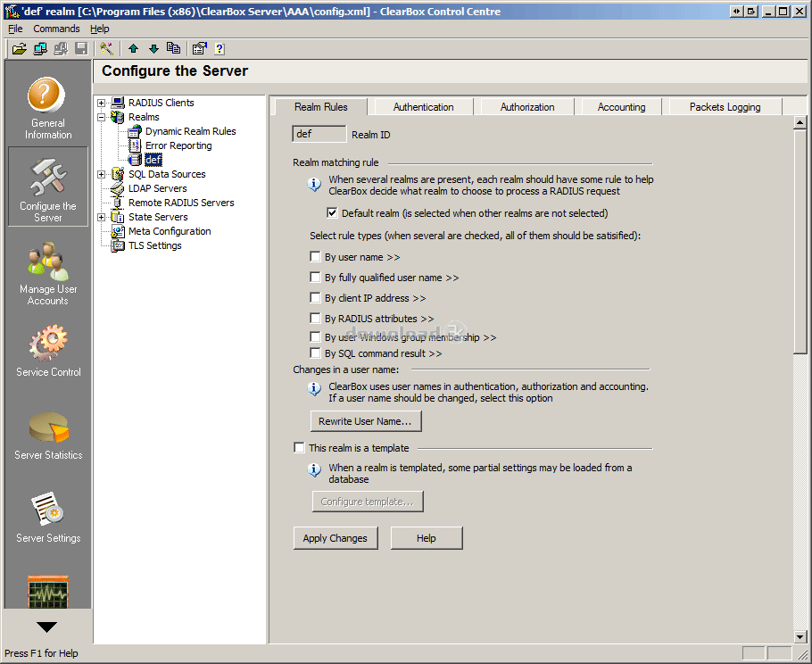812x664 pixels.
Task: Click the Configure template... button
Action: point(368,502)
